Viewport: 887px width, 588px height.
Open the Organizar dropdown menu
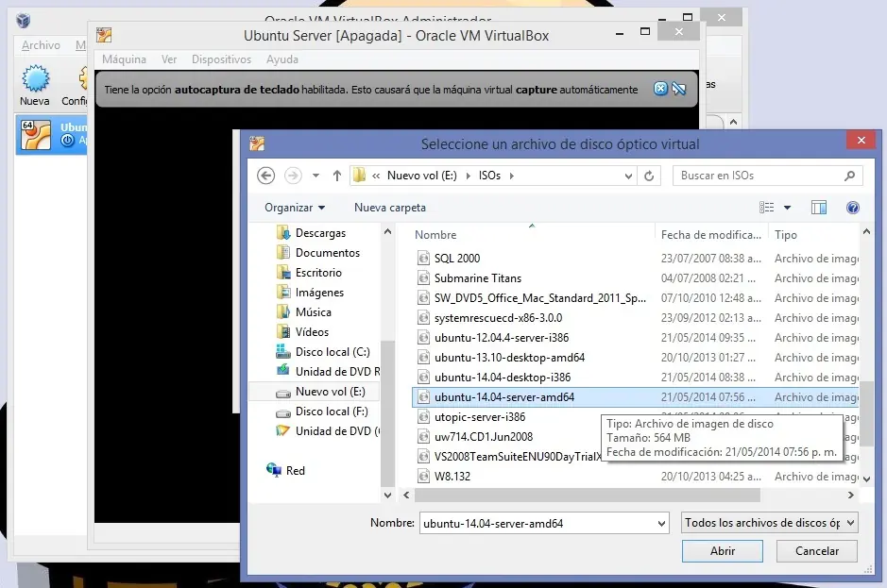click(x=295, y=208)
